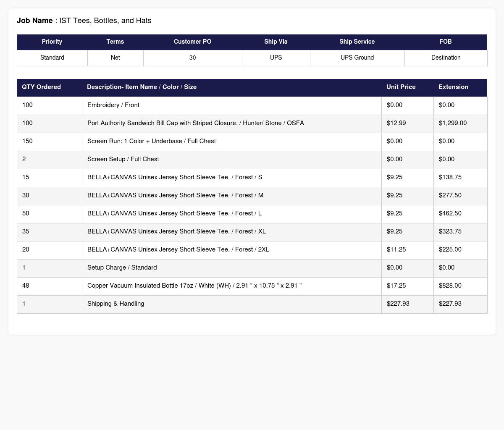
Task: Click quantity '150' in Screen Run row
Action: 27,141
